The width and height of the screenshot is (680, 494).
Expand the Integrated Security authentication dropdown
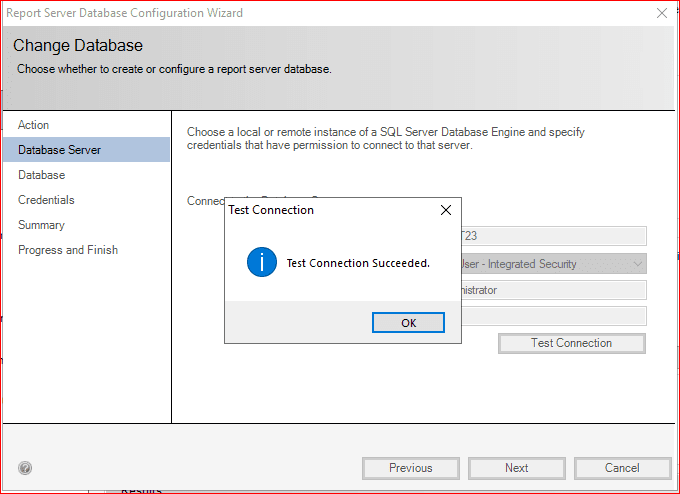pos(637,264)
